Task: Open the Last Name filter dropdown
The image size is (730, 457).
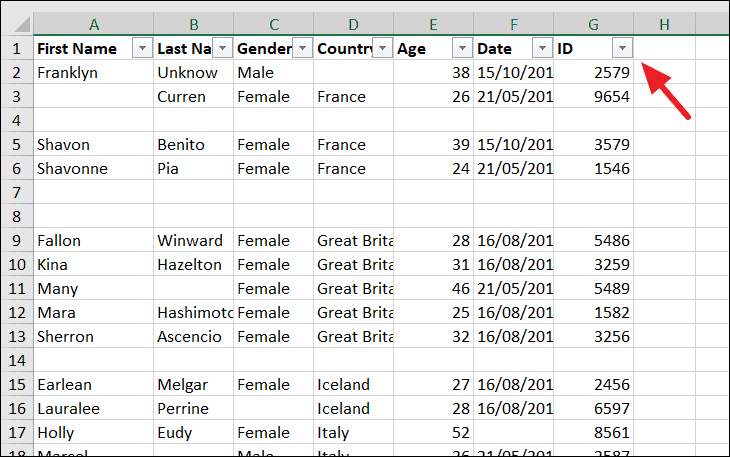Action: 222,48
